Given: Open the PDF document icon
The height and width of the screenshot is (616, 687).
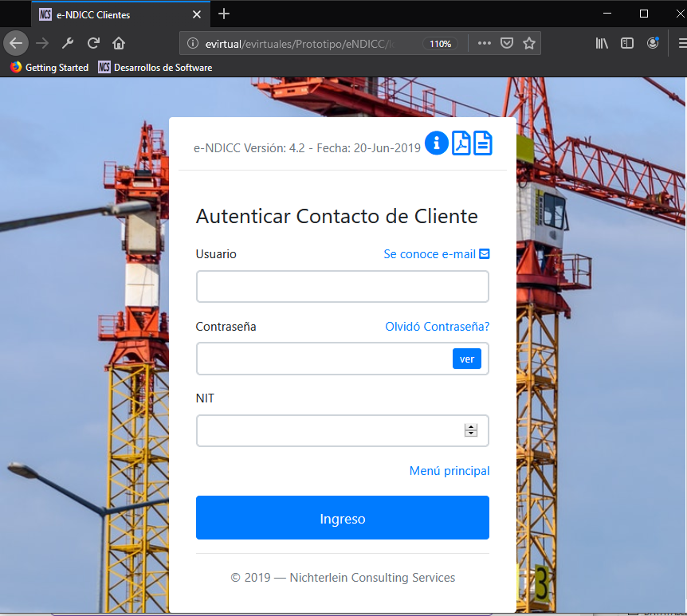Looking at the screenshot, I should 461,143.
